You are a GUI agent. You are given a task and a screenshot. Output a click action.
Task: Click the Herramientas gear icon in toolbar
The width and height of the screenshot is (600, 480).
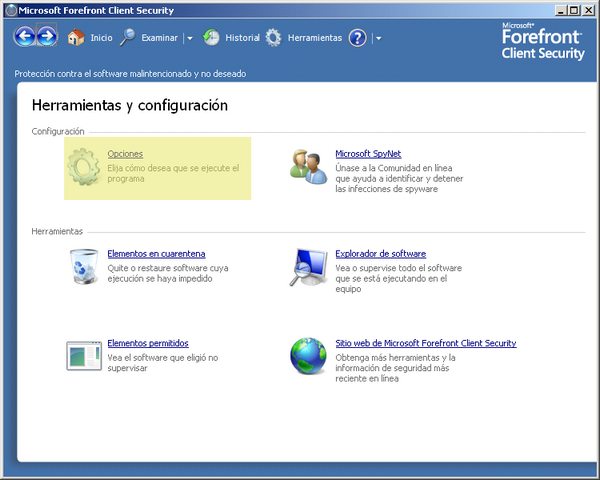273,38
